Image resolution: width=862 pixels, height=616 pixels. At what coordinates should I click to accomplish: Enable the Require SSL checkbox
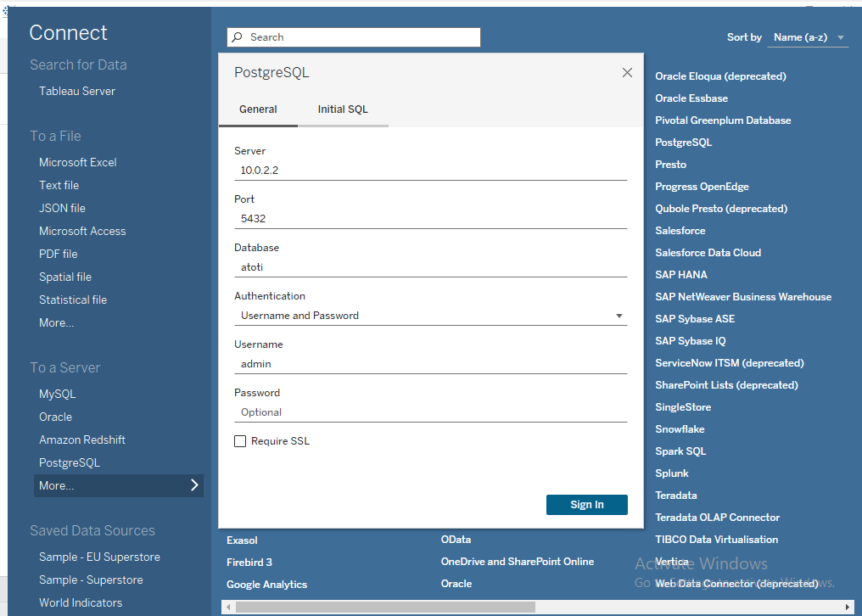[x=240, y=441]
